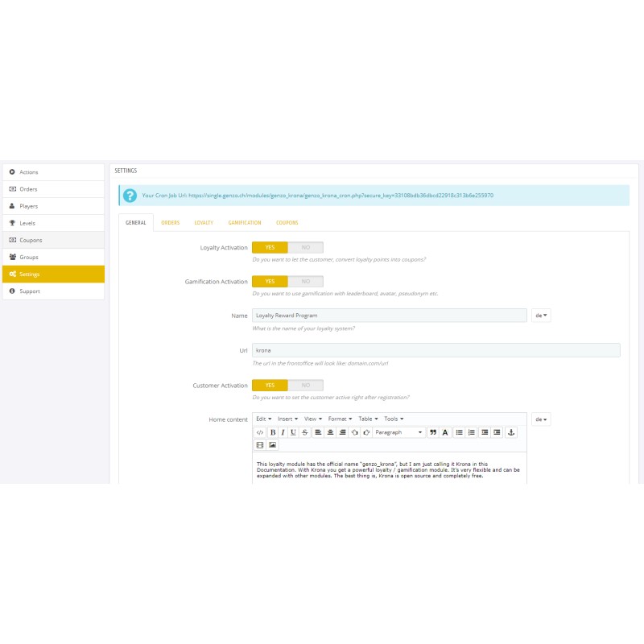Set Loyalty Activation to NO
644x644 pixels.
pyautogui.click(x=305, y=247)
